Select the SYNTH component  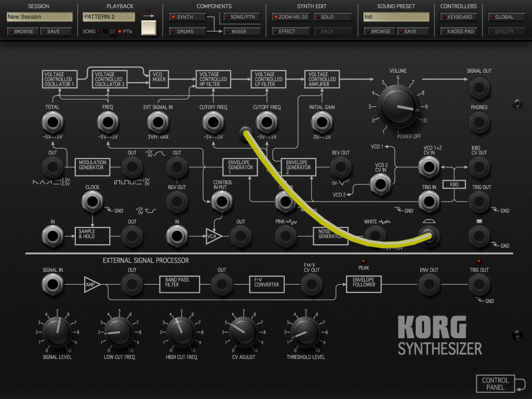point(187,17)
